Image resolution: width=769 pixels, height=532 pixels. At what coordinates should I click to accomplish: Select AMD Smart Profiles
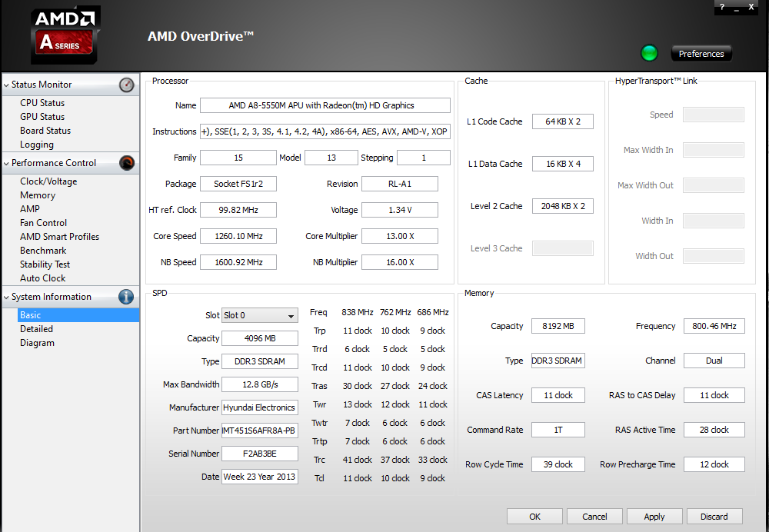pyautogui.click(x=59, y=236)
